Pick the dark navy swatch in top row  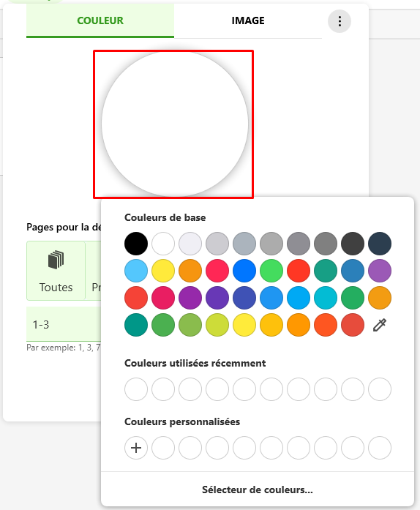click(380, 244)
